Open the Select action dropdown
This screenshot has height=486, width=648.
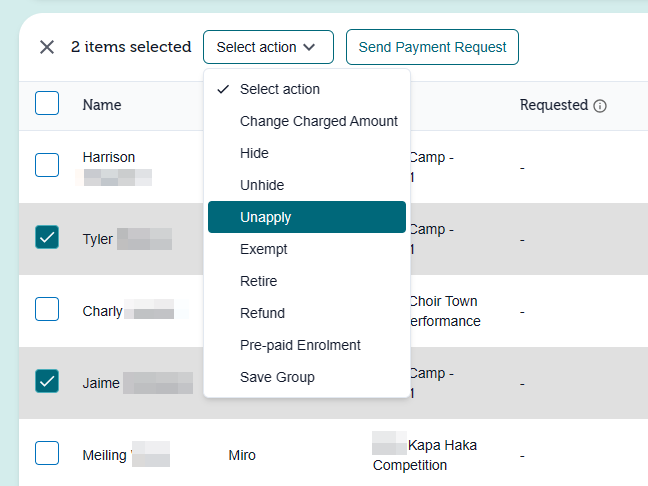(268, 47)
